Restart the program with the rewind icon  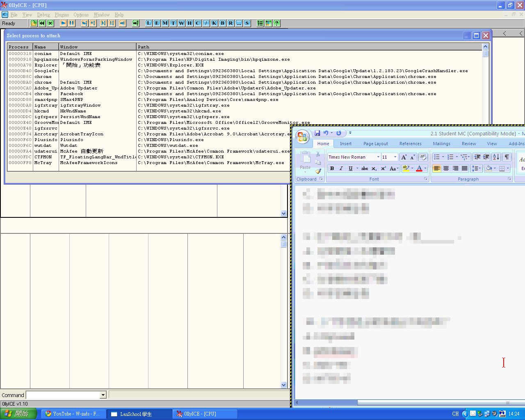(x=42, y=23)
